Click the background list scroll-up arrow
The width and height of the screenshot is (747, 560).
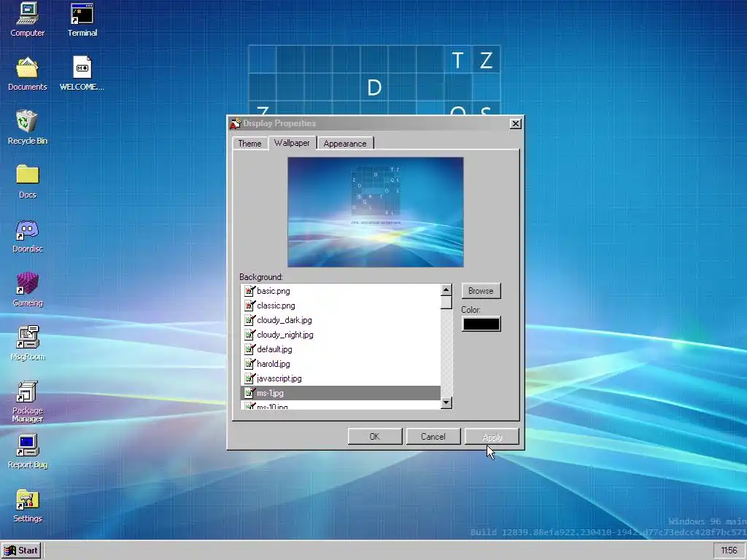[446, 290]
